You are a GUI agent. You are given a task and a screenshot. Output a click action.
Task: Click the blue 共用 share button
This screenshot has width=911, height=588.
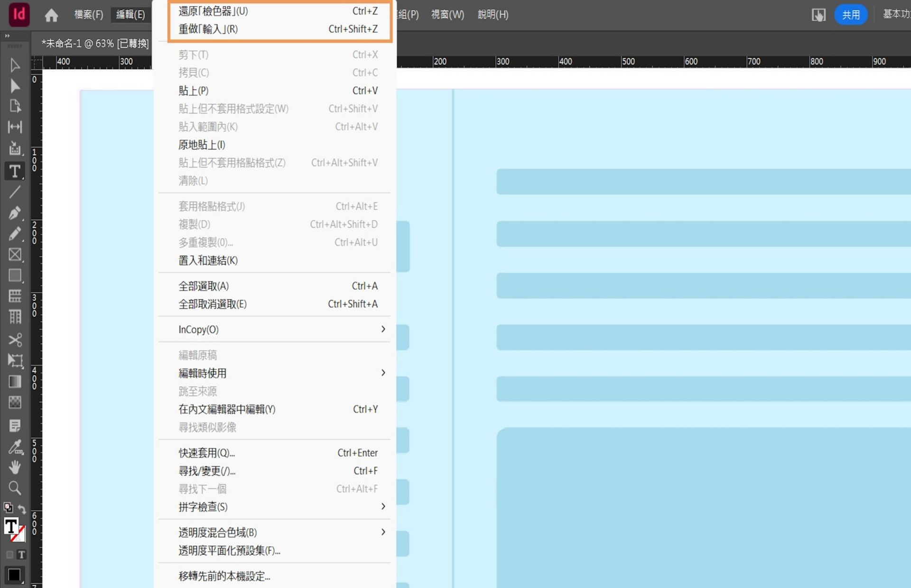click(850, 15)
